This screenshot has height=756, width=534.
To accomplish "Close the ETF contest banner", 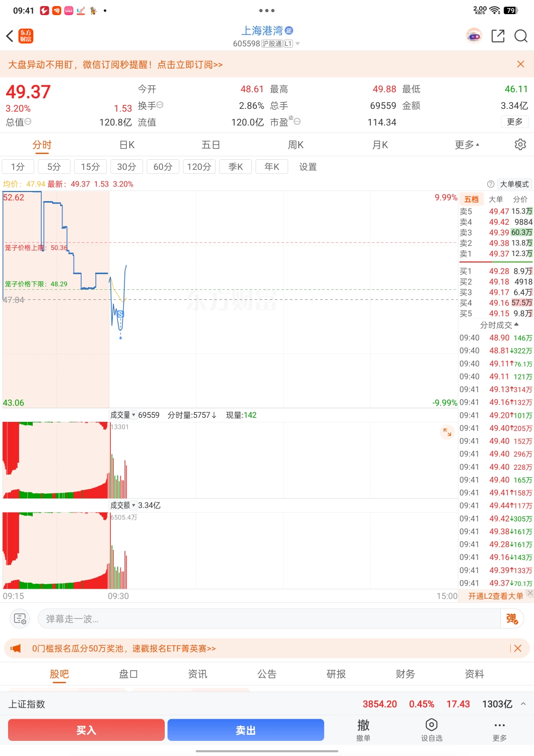I will coord(518,648).
